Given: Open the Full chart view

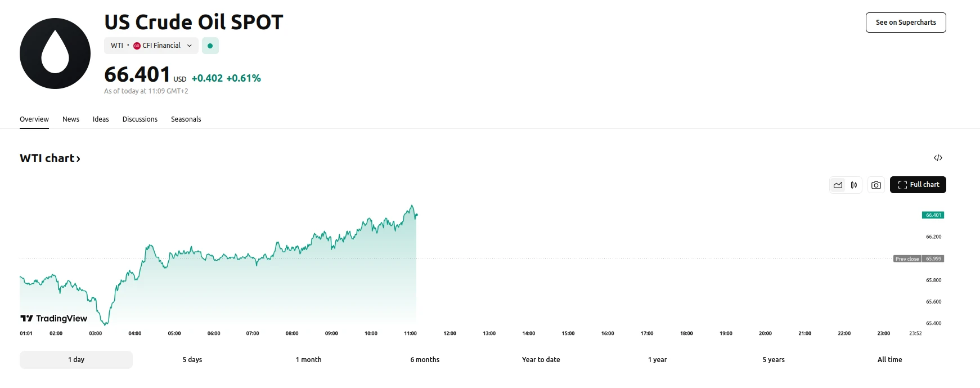Looking at the screenshot, I should click(918, 185).
